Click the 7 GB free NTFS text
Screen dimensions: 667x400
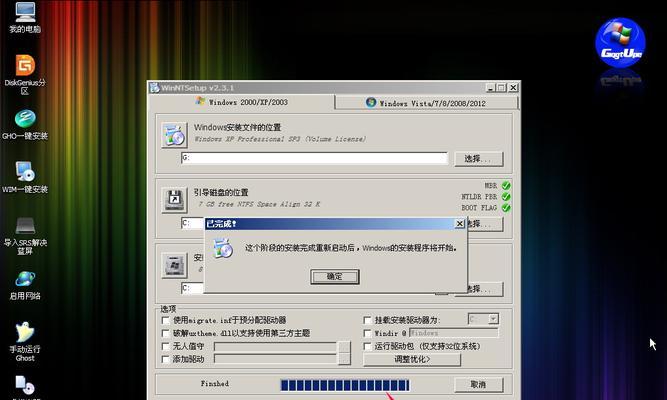[x=259, y=204]
